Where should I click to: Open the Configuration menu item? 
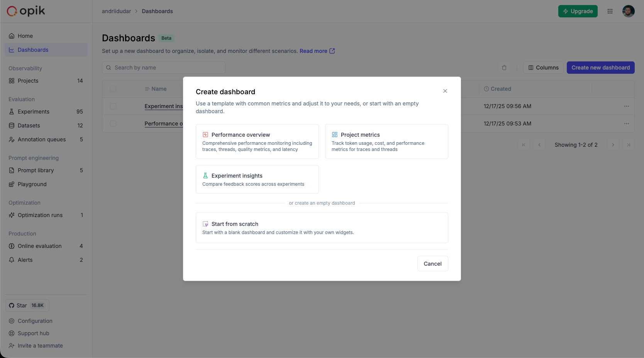pos(35,321)
